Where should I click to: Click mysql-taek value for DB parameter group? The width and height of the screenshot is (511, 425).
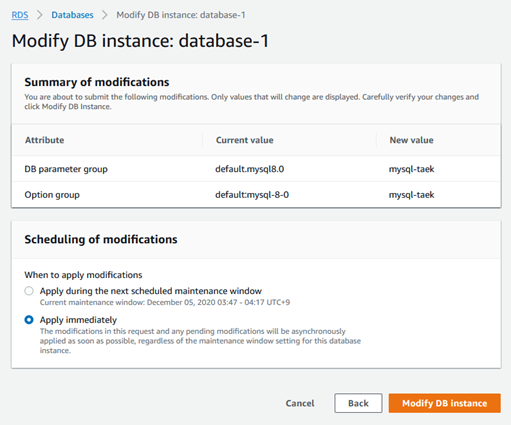click(412, 169)
